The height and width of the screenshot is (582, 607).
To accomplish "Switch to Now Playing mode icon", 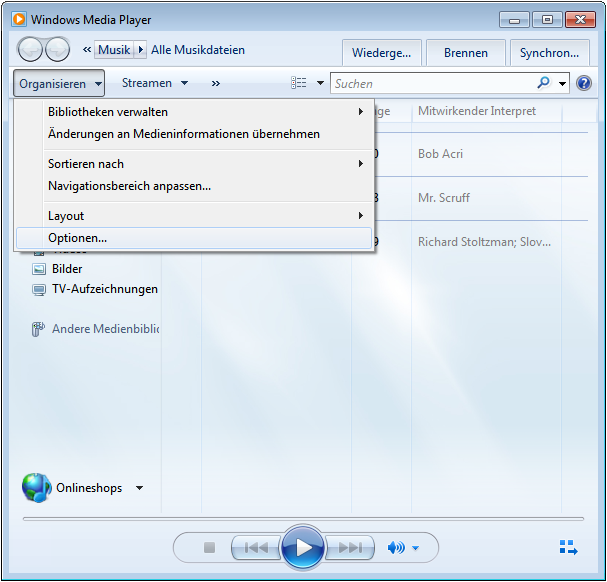I will point(568,548).
